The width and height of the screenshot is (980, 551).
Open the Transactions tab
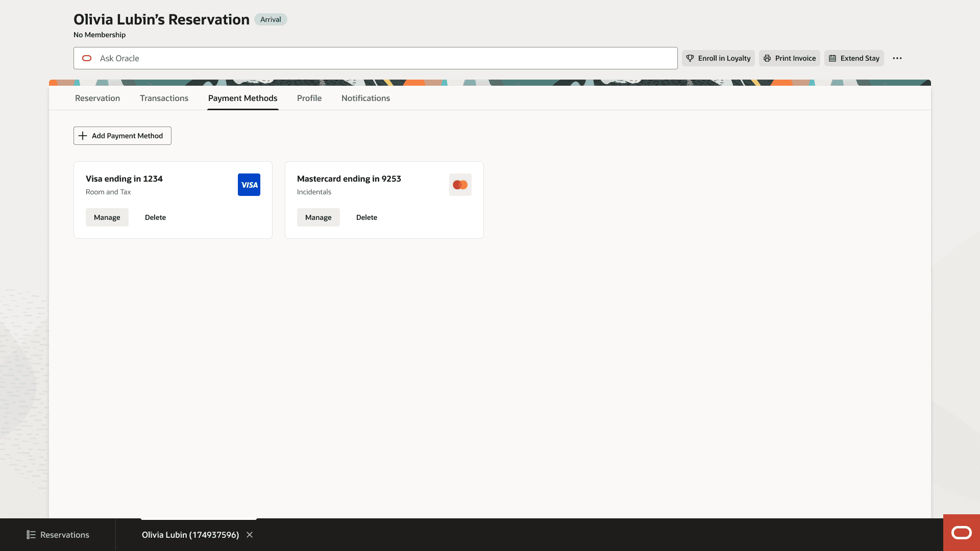pos(164,98)
